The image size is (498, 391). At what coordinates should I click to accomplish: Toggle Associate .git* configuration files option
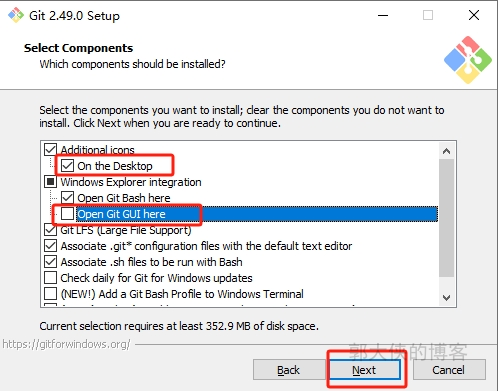pyautogui.click(x=50, y=246)
